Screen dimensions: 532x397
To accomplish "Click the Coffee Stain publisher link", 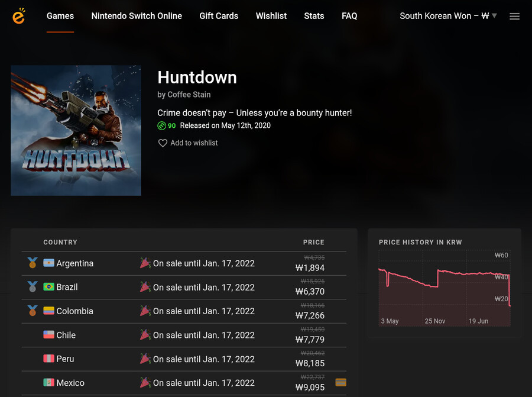I will (x=189, y=95).
